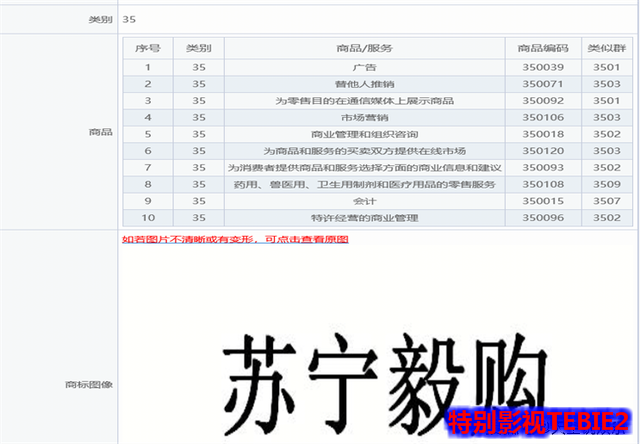Select the 类似群 column header
Viewport: 640px width, 444px height.
(x=605, y=49)
